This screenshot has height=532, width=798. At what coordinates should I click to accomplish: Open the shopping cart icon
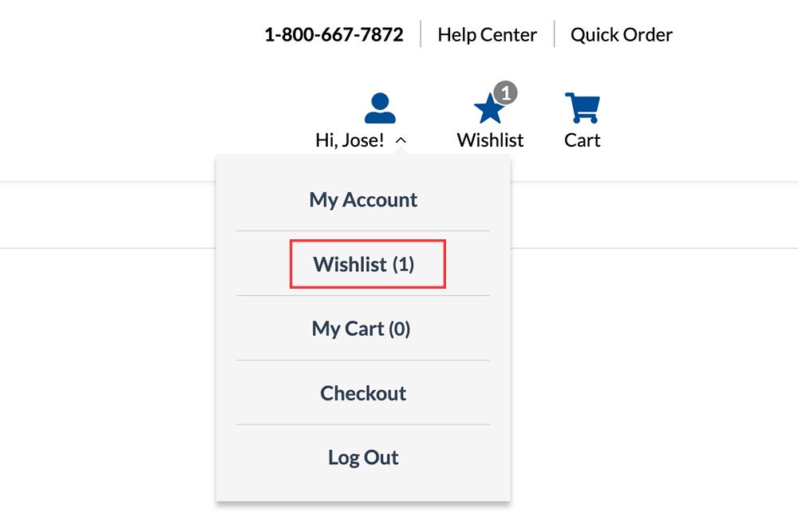583,108
